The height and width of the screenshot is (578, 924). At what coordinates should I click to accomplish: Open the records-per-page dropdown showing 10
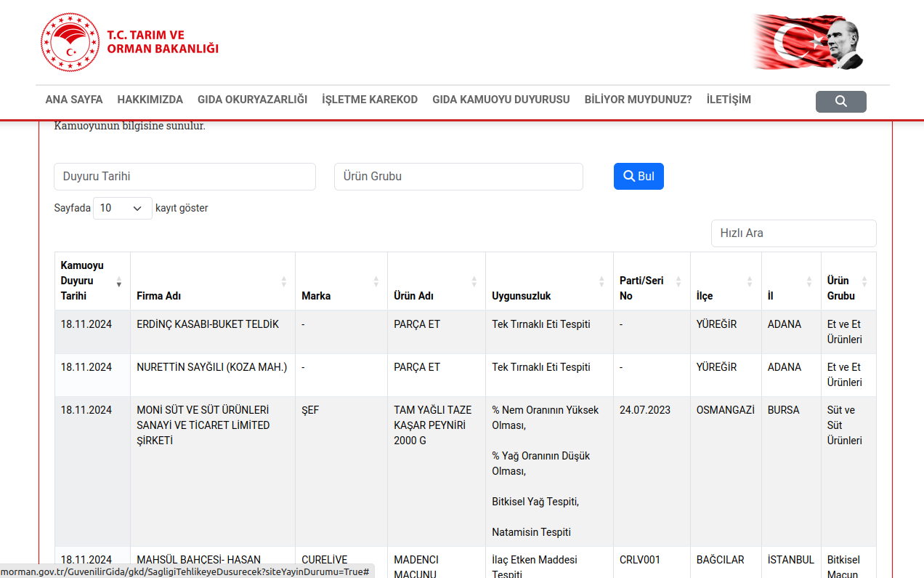(122, 209)
